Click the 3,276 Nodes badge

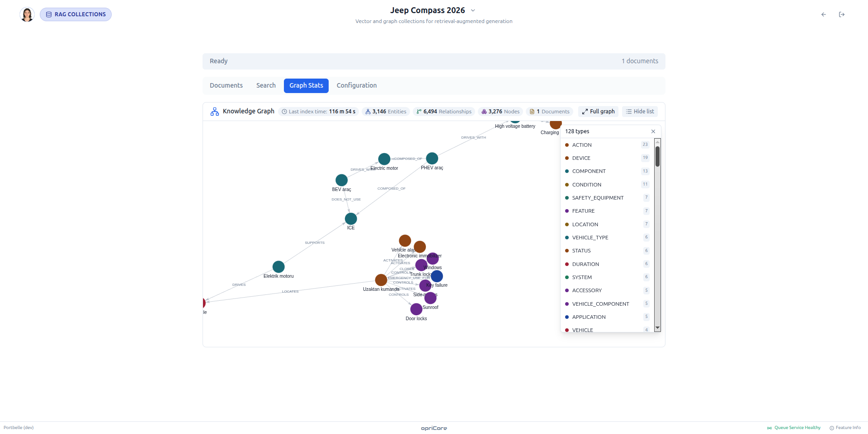click(500, 112)
